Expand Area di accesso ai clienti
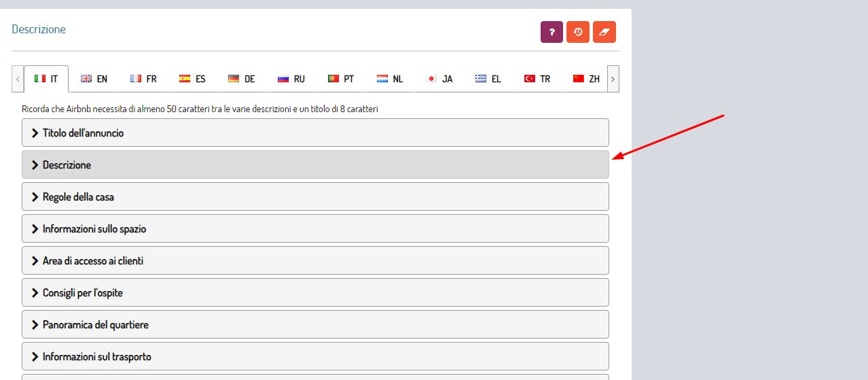This screenshot has width=868, height=380. coord(315,260)
